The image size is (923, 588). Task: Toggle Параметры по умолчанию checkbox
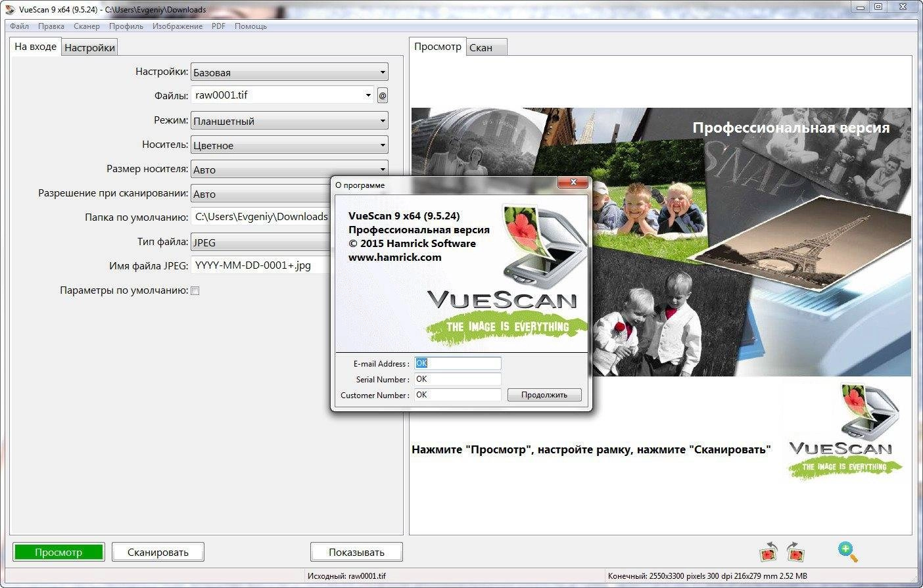click(x=195, y=290)
